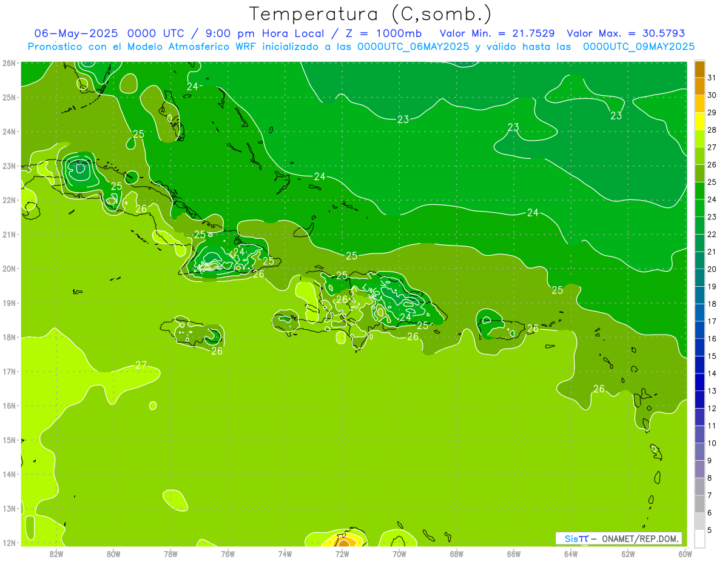Click the '76W' longitude axis label
This screenshot has height=562, width=728.
228,554
